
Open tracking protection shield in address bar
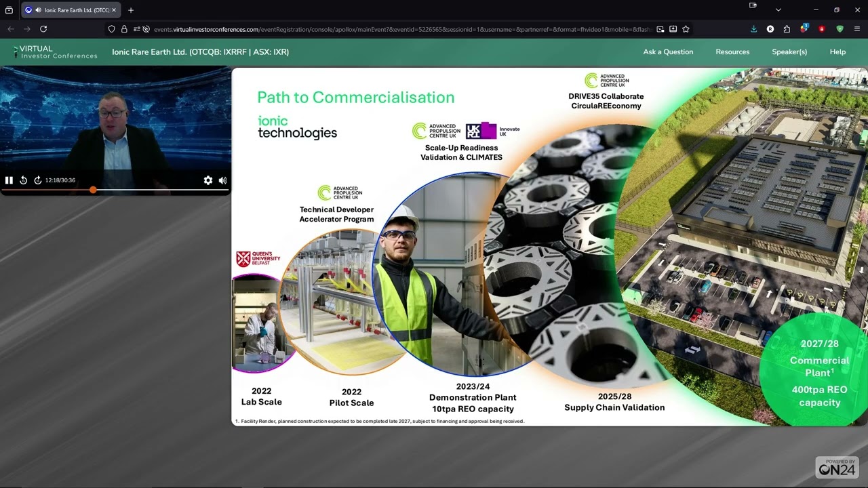pos(112,29)
